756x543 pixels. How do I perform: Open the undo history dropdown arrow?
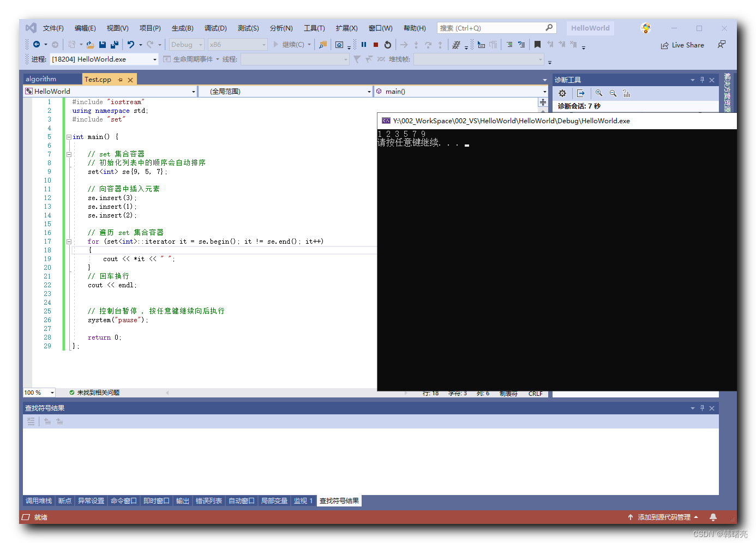tap(140, 45)
